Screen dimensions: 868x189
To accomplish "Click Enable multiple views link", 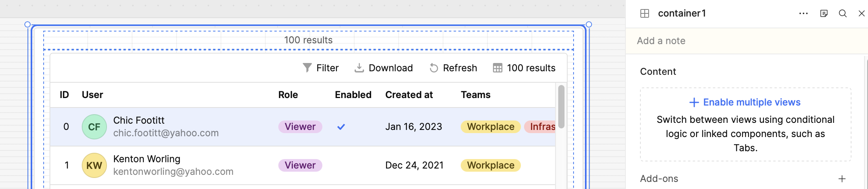I will (x=745, y=102).
